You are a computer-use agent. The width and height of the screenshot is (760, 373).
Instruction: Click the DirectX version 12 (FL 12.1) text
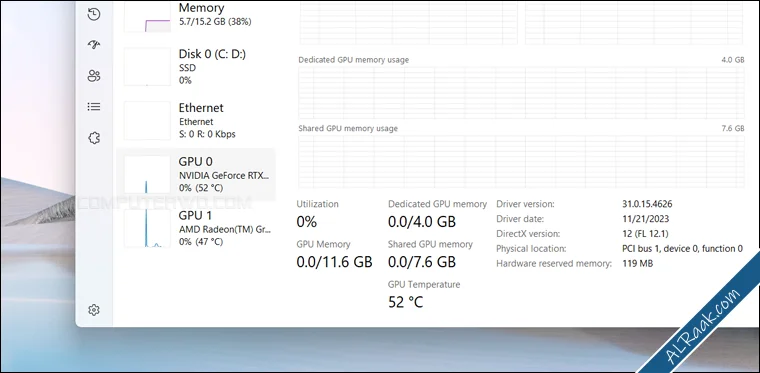(645, 234)
